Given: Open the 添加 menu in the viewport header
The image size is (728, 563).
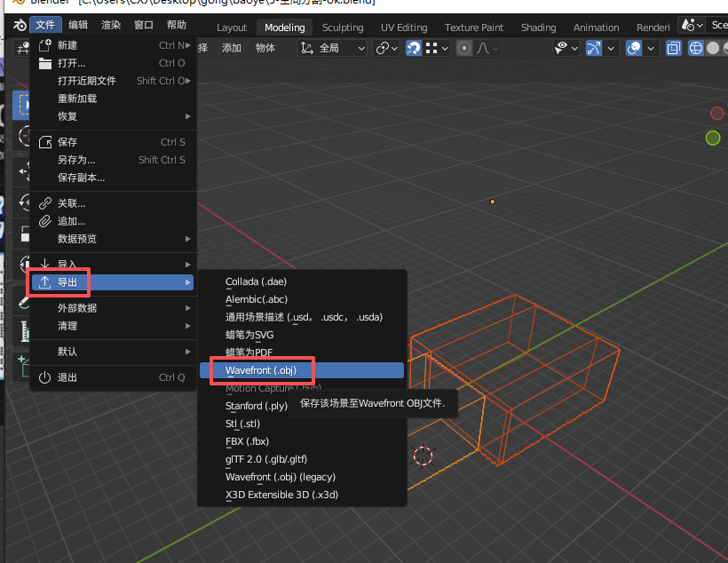Looking at the screenshot, I should point(231,48).
